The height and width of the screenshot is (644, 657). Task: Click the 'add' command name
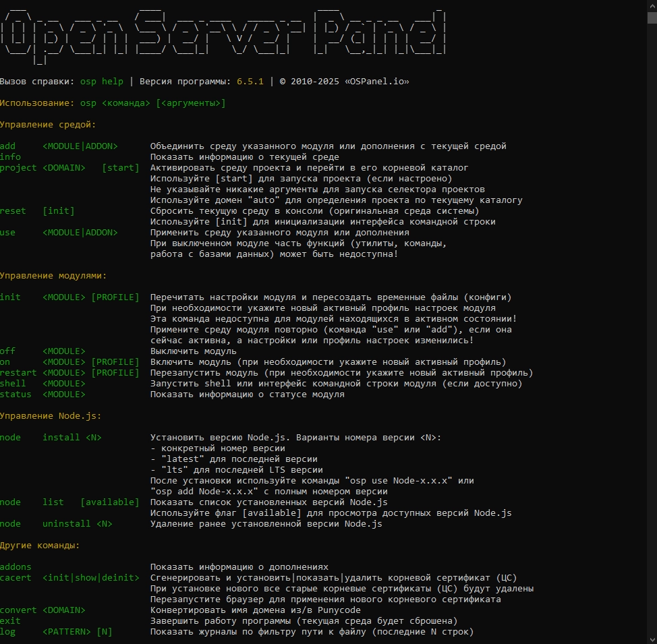7,146
